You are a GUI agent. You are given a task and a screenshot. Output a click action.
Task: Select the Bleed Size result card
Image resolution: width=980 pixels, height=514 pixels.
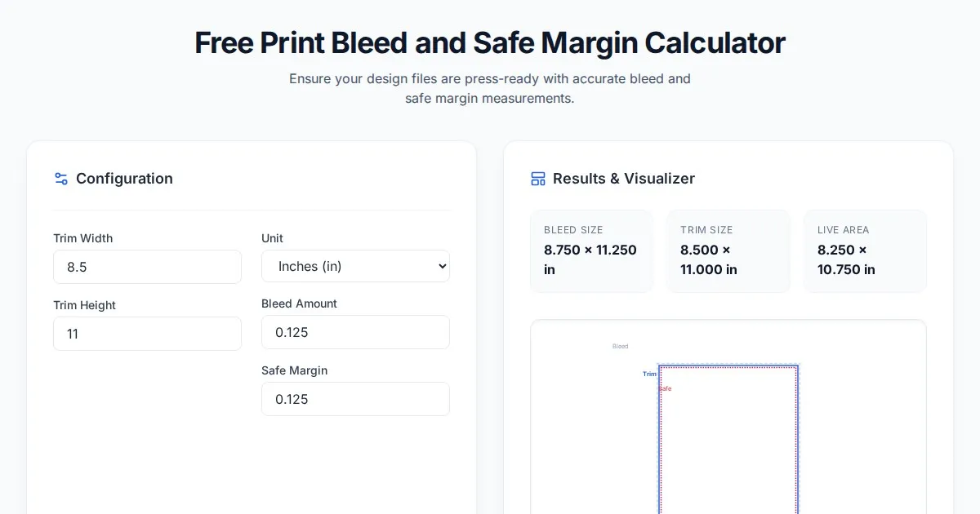(x=591, y=251)
